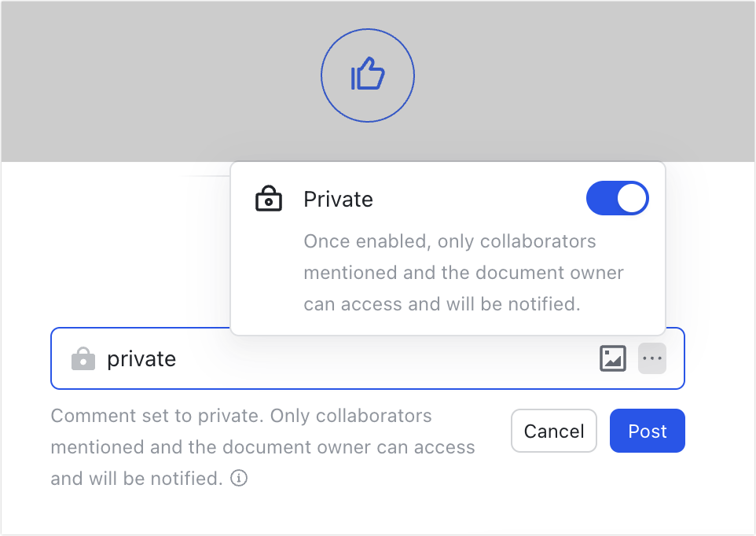Click the Private label in the popup
Screen dimensions: 756x536
coord(338,199)
